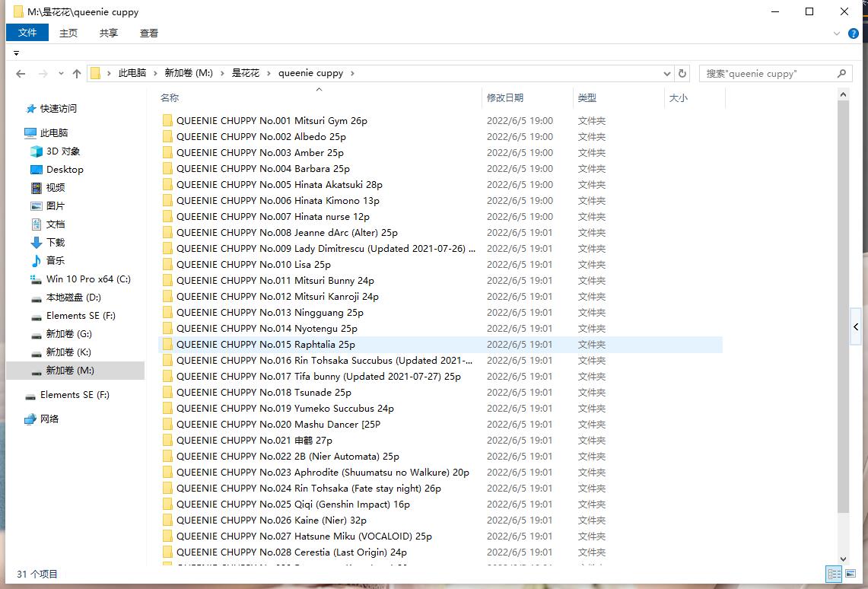
Task: Select folder No.025 Qiqi (Genshin Impact) 16p
Action: pos(440,505)
